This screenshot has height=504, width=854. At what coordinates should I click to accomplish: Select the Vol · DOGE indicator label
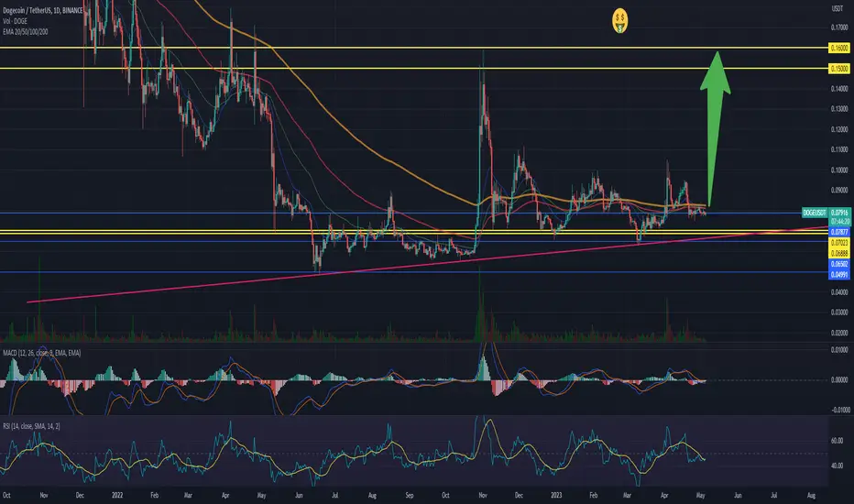(x=15, y=21)
